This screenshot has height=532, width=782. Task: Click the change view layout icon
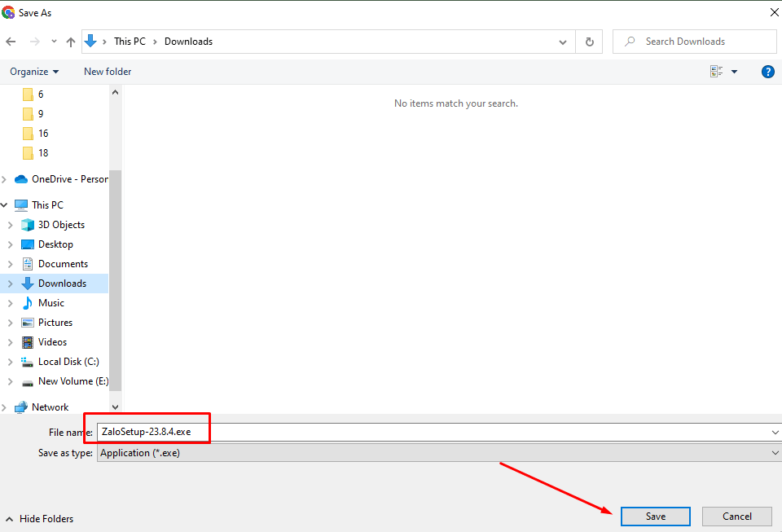[717, 72]
